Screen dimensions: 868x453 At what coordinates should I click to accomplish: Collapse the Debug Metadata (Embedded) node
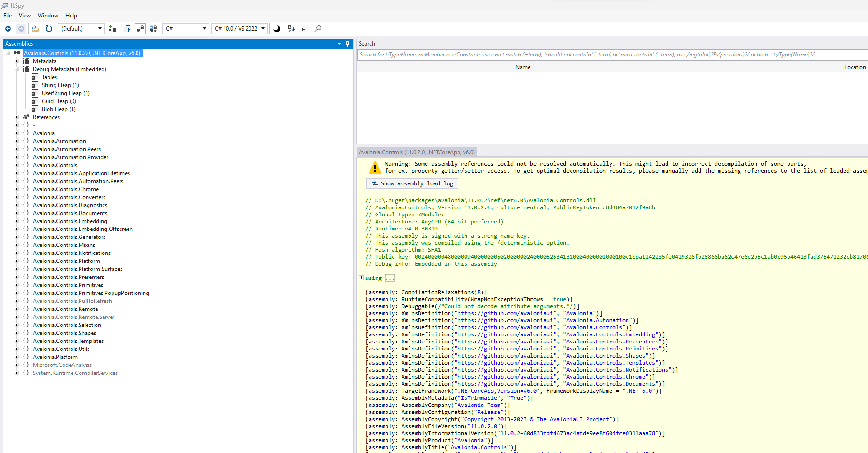pos(17,69)
